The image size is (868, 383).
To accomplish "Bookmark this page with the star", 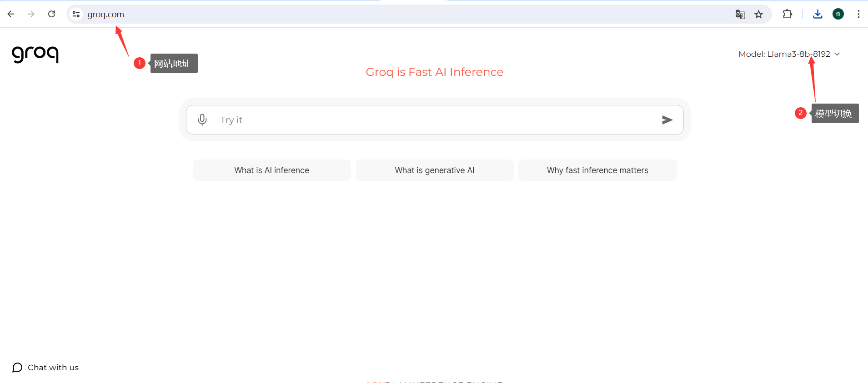I will (759, 15).
